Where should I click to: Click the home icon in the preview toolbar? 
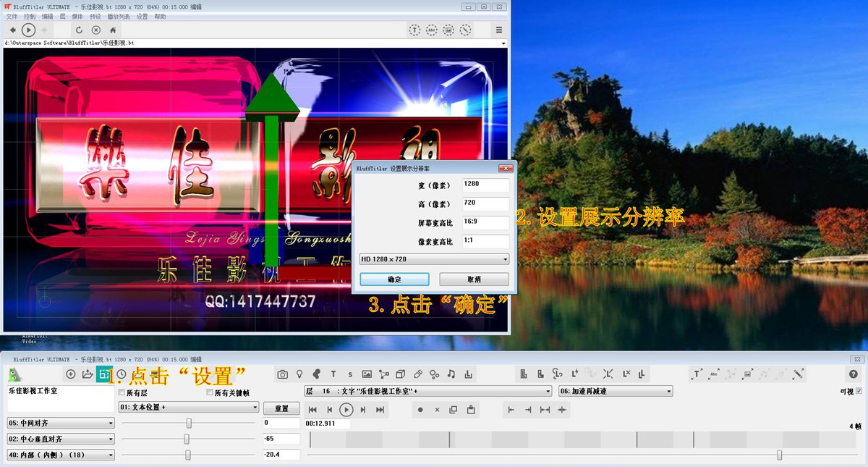point(114,30)
